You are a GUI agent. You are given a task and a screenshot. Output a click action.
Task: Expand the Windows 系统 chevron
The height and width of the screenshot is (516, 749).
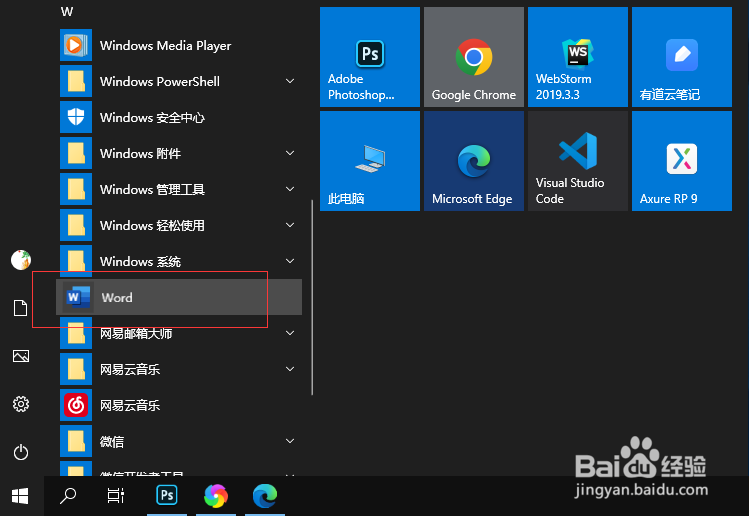[289, 261]
